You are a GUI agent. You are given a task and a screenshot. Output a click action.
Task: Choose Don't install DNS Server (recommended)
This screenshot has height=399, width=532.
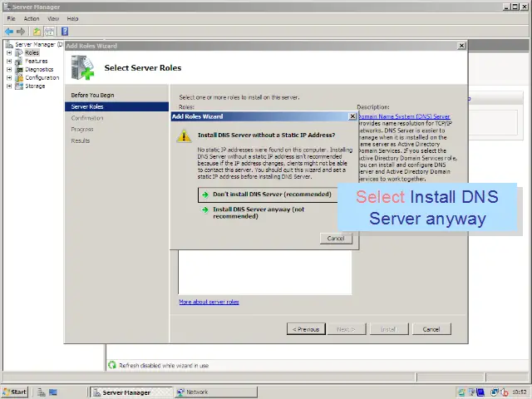click(x=268, y=195)
